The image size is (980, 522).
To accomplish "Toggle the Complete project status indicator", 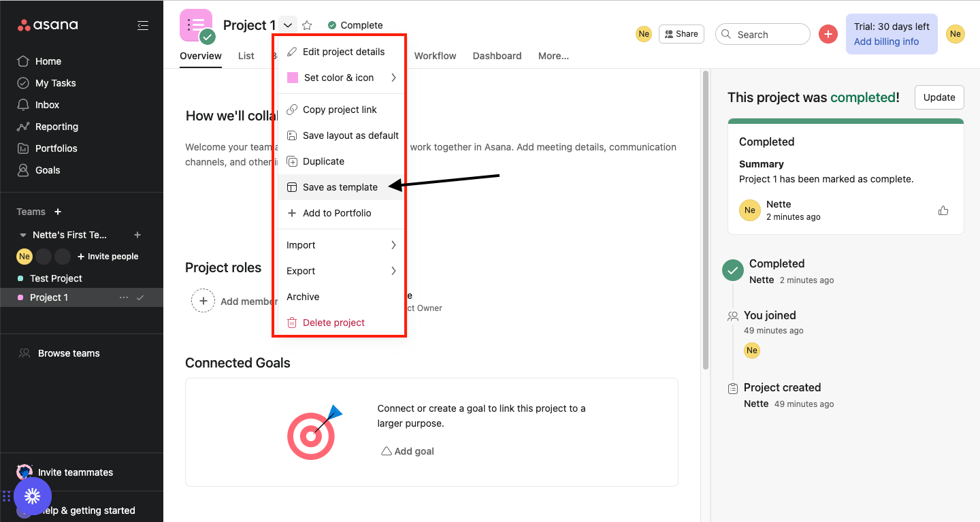I will [355, 25].
